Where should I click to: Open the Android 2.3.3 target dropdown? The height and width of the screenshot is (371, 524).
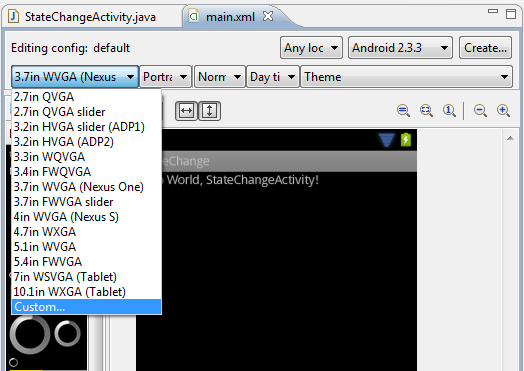click(x=400, y=48)
